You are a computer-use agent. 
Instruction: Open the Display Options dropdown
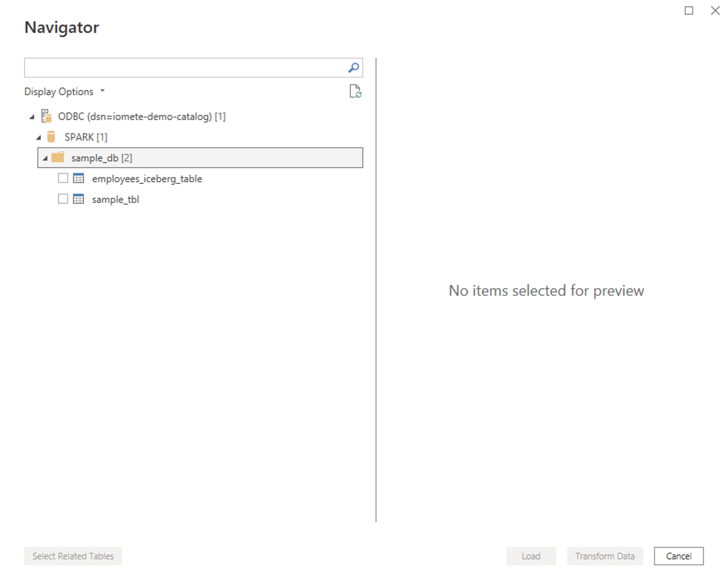tap(64, 92)
